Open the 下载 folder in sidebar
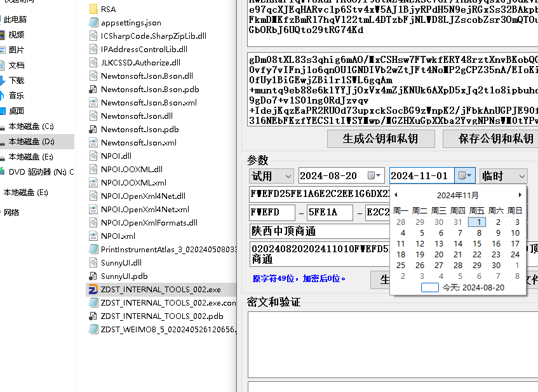Image resolution: width=538 pixels, height=392 pixels. (17, 80)
